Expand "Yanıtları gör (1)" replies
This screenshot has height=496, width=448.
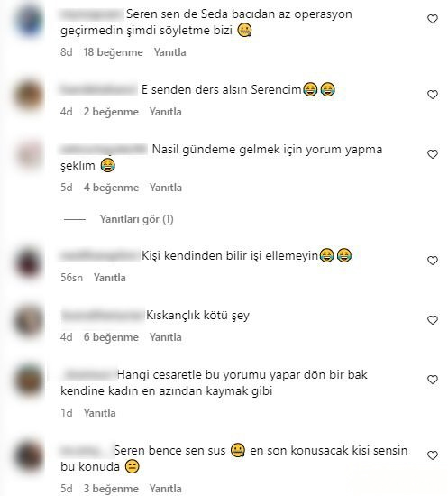click(137, 219)
